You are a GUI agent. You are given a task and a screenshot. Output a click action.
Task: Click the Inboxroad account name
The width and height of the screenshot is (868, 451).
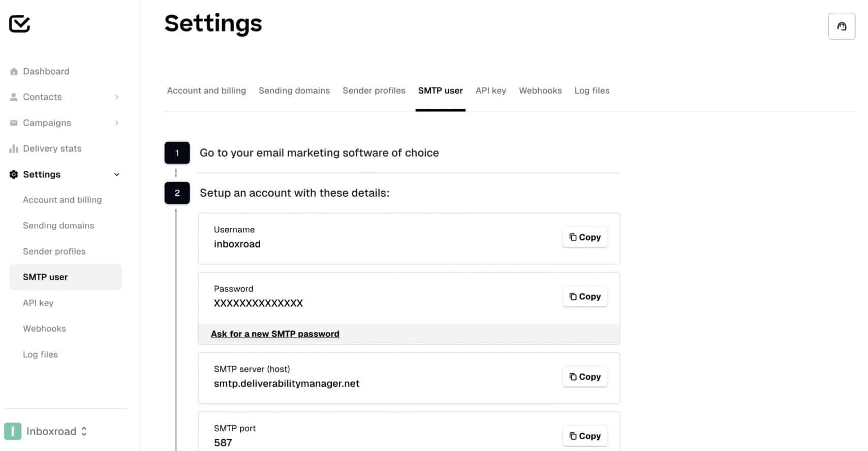pos(51,432)
